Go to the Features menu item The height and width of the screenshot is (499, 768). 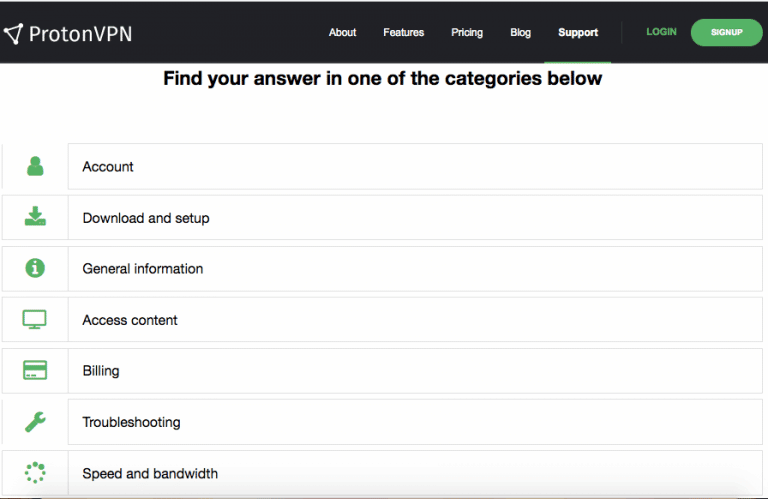click(x=403, y=32)
